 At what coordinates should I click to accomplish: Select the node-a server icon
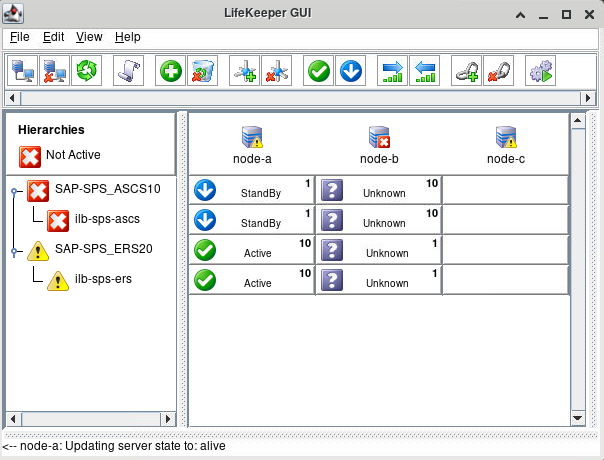(x=252, y=137)
